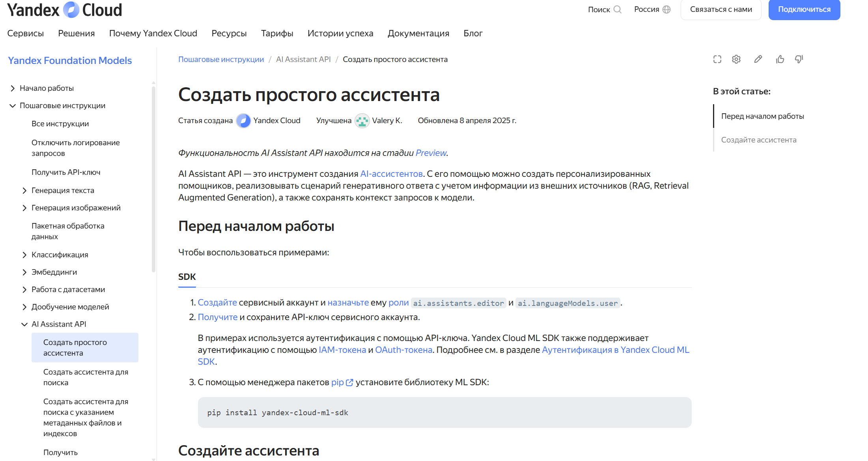Open the Документация menu item
The image size is (868, 461).
[x=418, y=34]
